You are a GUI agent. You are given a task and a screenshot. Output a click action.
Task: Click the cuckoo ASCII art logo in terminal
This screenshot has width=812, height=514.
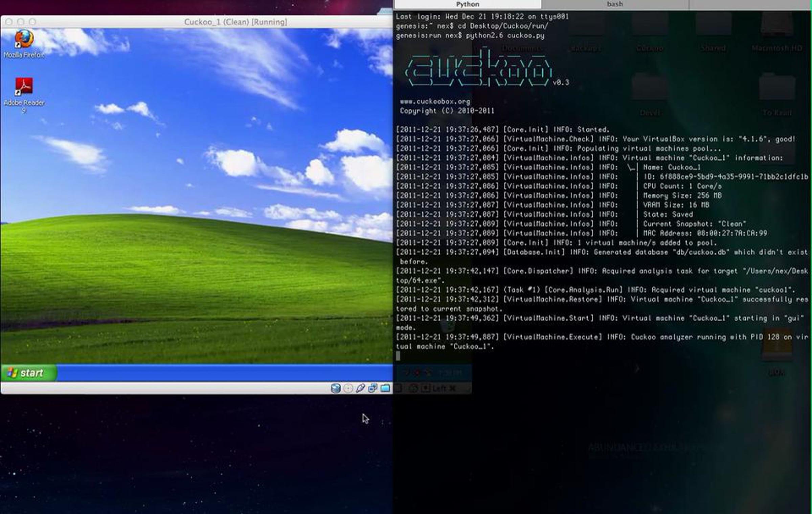[479, 67]
